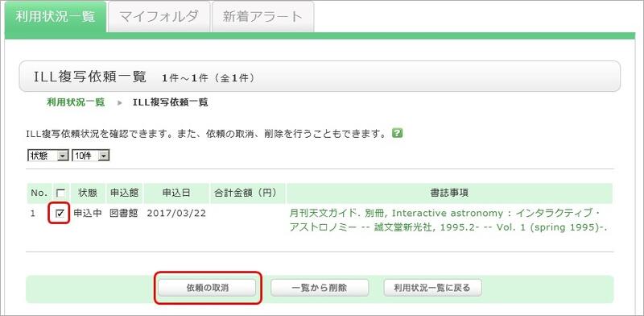
Task: Click the 申込日 column header
Action: click(176, 193)
